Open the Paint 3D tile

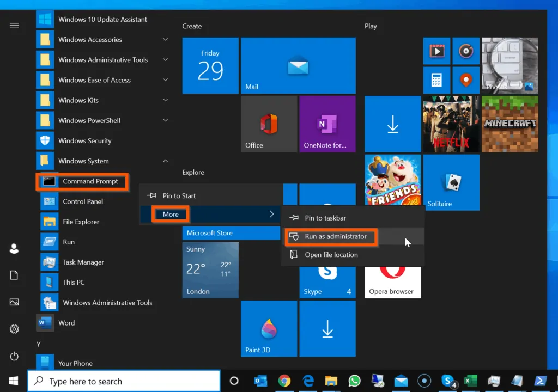[269, 328]
